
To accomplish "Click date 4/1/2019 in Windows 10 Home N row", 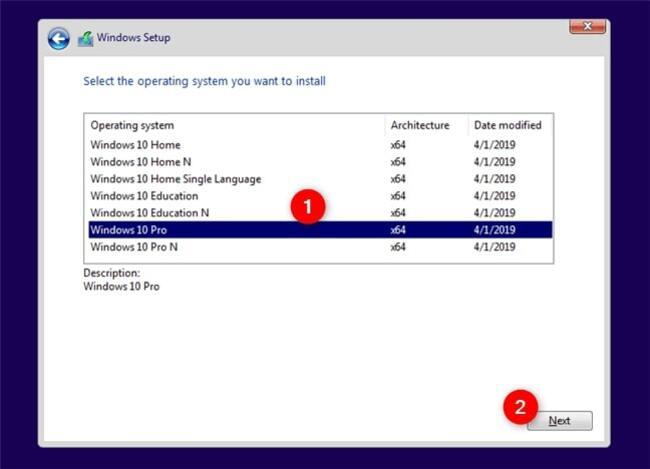I will (495, 162).
